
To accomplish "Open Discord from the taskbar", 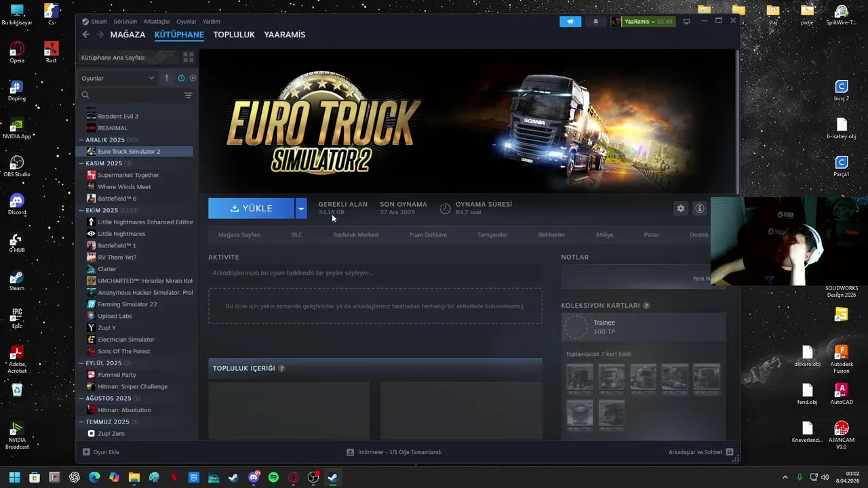I will pos(254,477).
